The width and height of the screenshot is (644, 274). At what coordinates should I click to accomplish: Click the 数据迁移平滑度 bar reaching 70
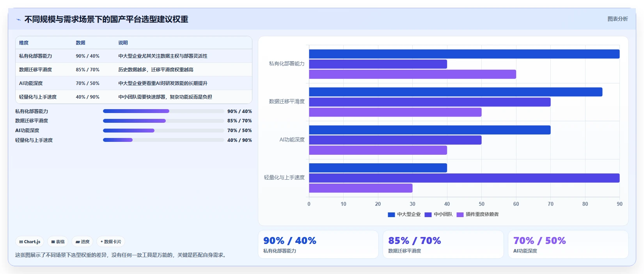point(430,102)
